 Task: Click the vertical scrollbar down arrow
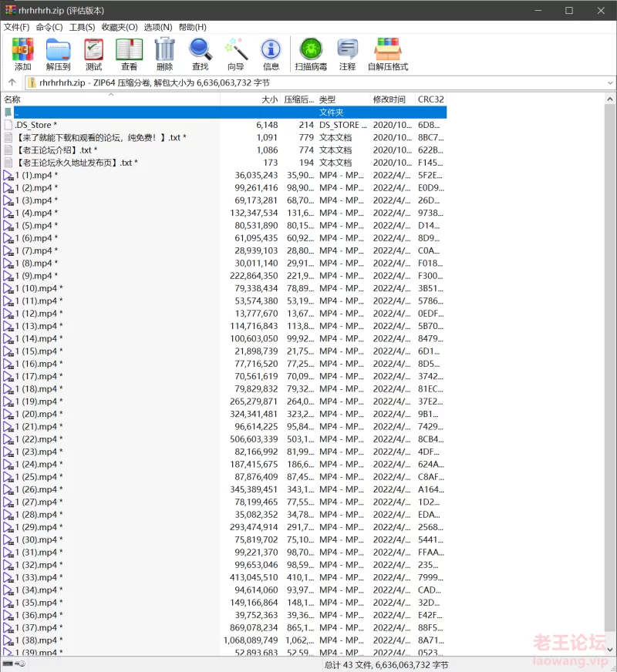click(x=610, y=650)
